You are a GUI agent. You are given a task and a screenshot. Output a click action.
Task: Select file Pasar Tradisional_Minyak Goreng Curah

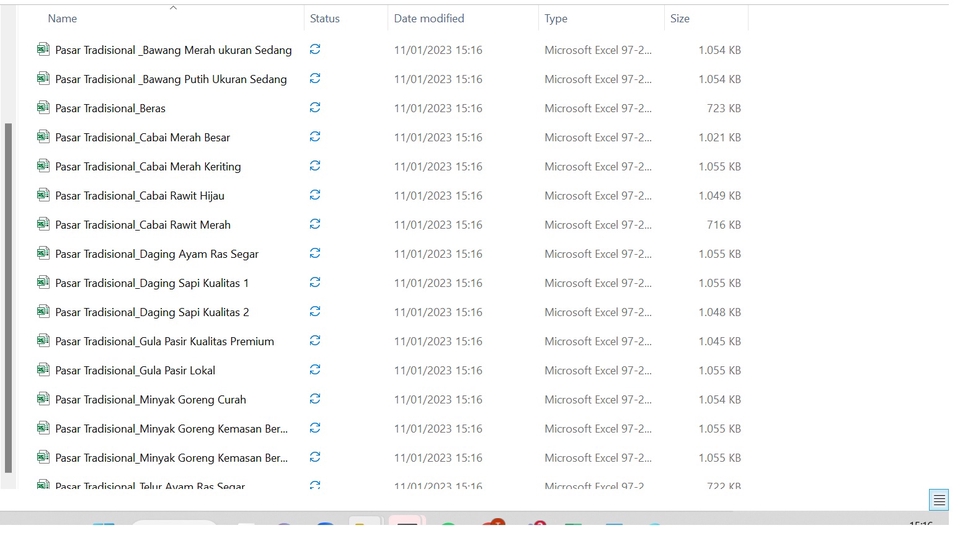pyautogui.click(x=151, y=400)
